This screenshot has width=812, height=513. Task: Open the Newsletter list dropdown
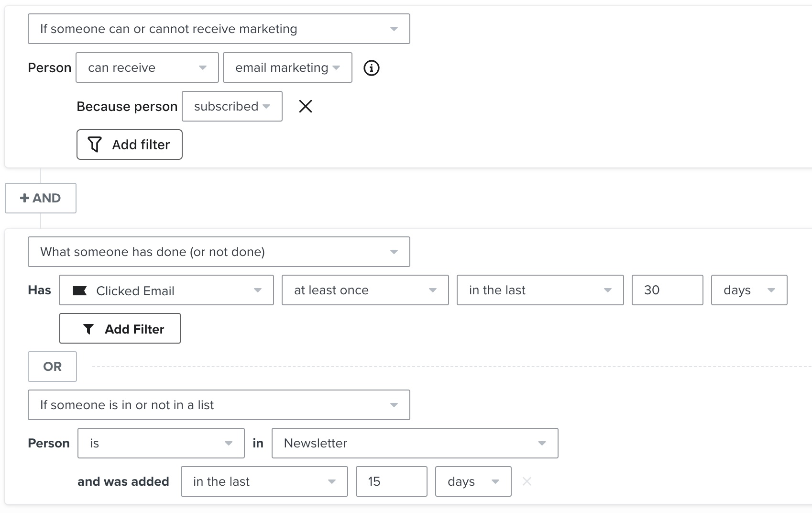[414, 444]
